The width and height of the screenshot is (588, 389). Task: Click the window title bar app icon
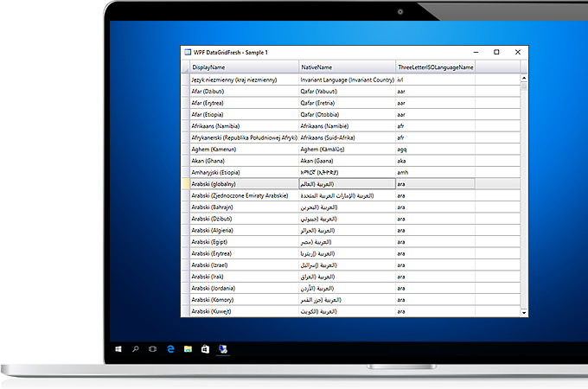pyautogui.click(x=188, y=52)
